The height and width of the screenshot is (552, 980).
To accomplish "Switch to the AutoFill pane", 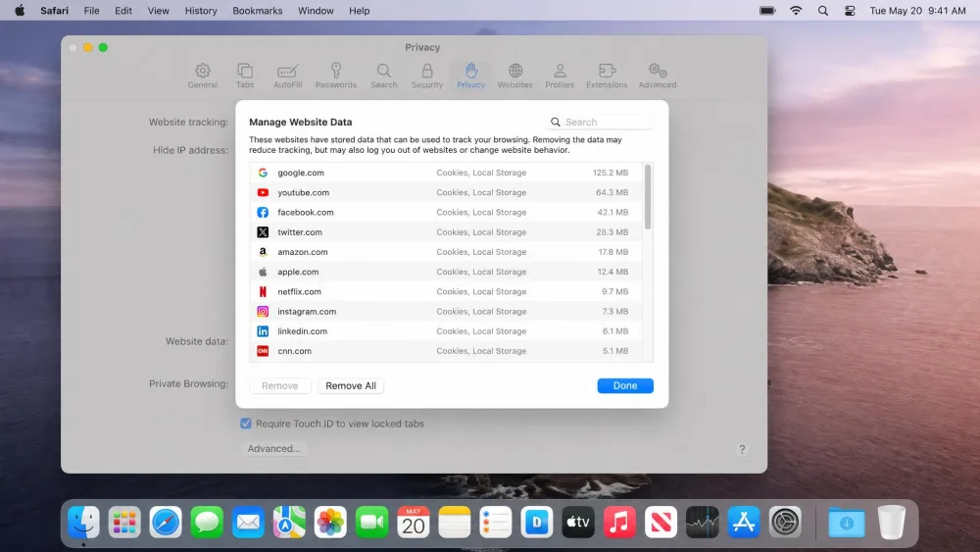I will 287,75.
